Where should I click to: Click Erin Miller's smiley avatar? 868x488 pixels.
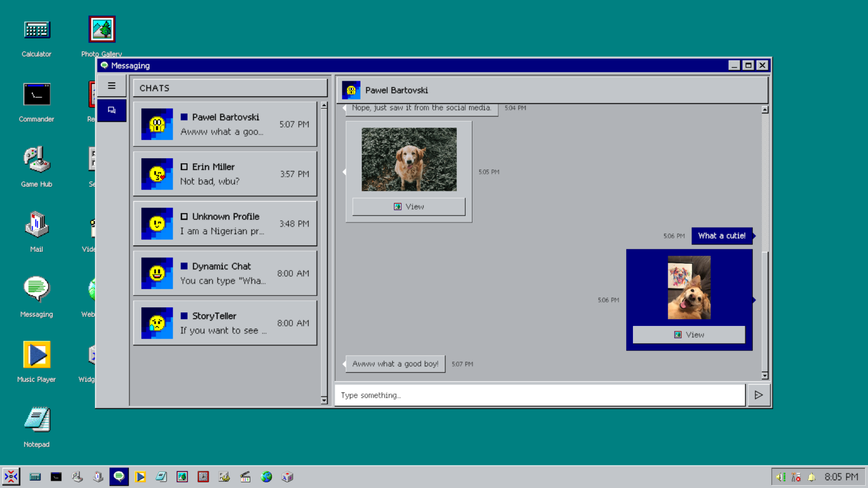157,173
